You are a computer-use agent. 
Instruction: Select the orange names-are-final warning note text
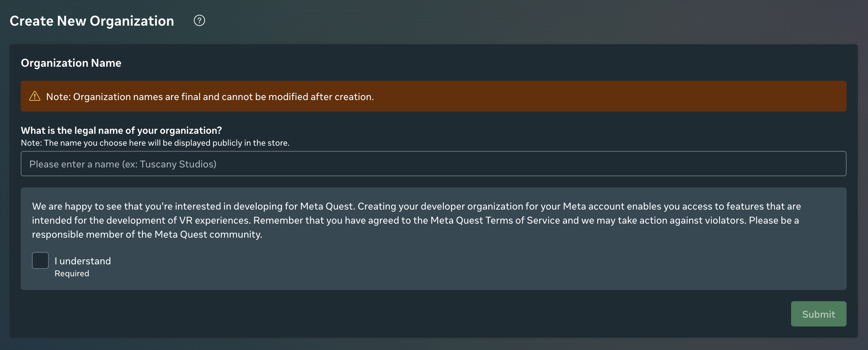point(210,97)
